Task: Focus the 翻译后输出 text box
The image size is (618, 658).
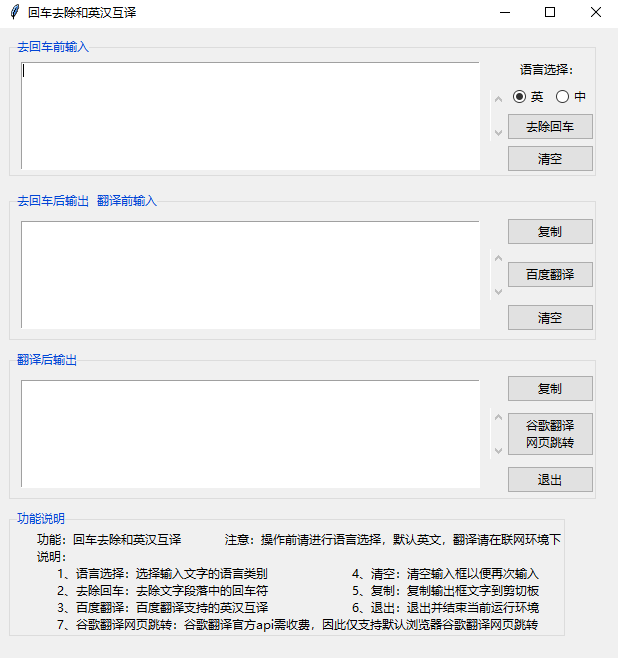Action: [x=250, y=434]
